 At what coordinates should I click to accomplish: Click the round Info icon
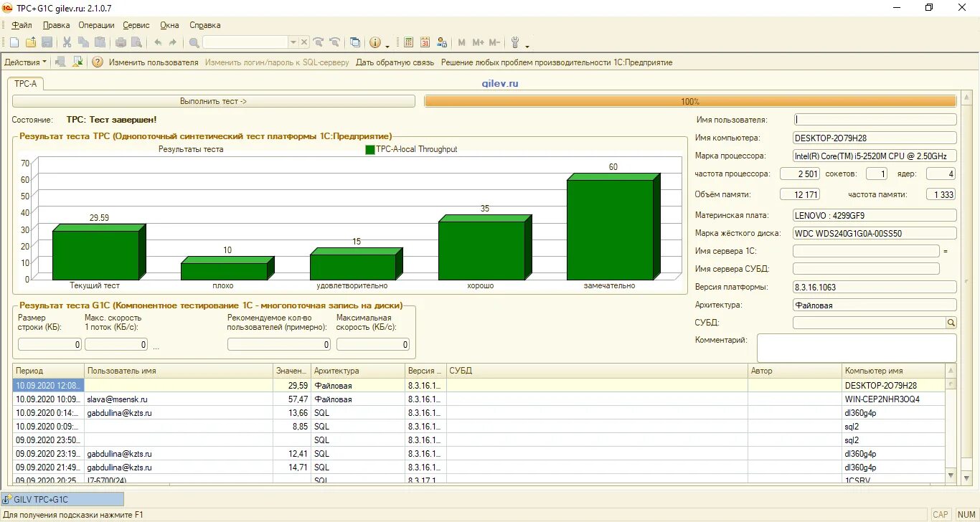(375, 42)
